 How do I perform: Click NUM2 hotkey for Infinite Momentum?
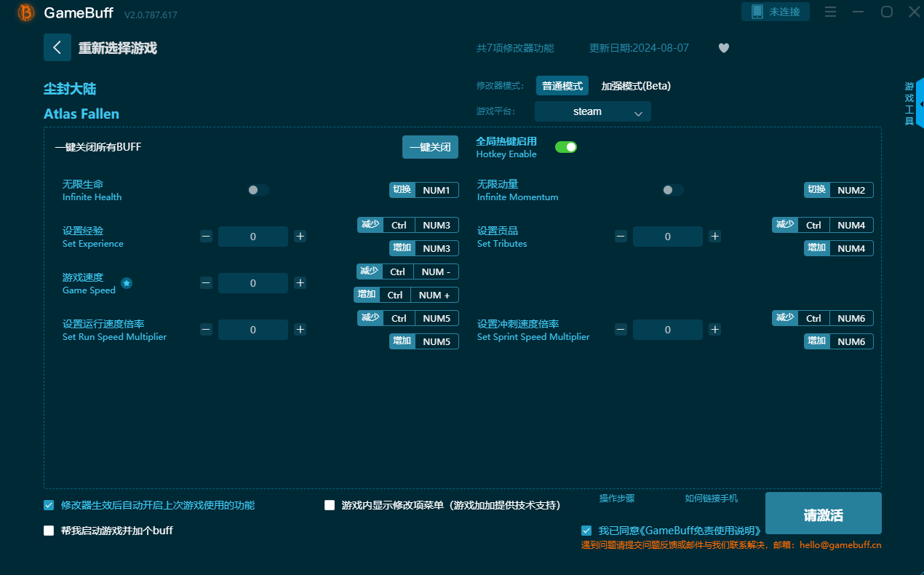click(839, 190)
